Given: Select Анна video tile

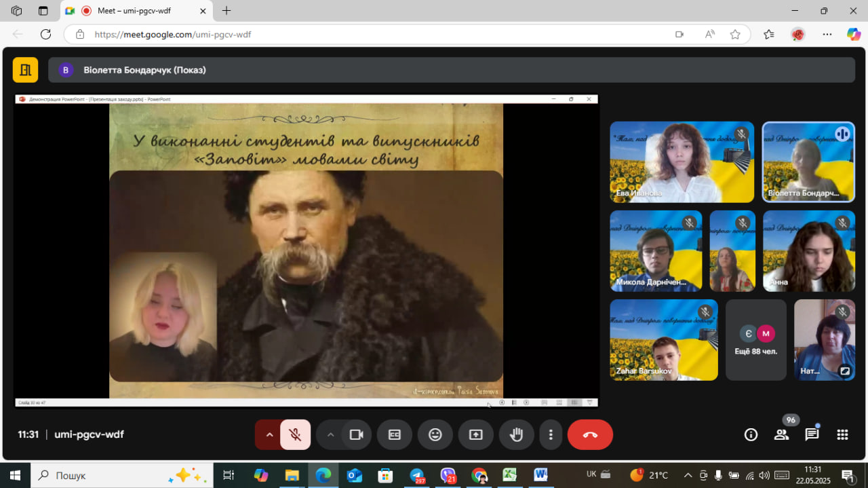Looking at the screenshot, I should click(808, 251).
